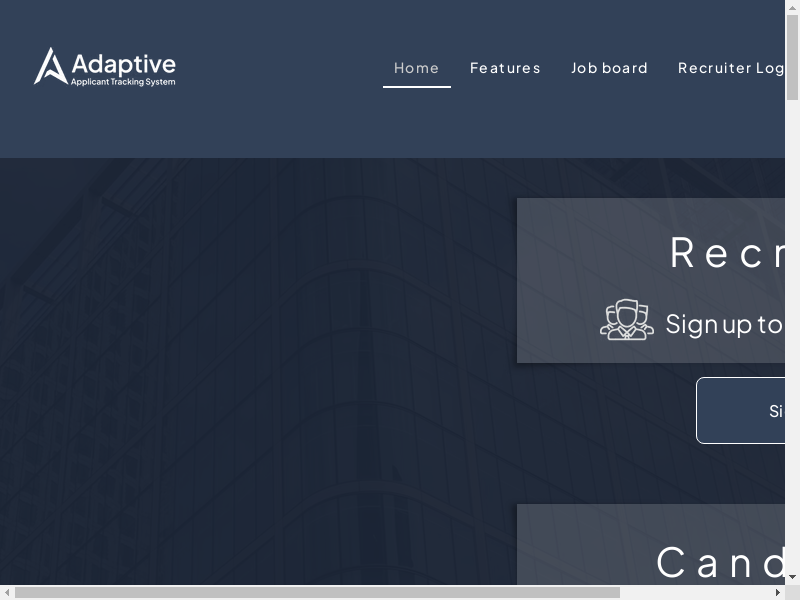Select Recruiter Login in navigation
Viewport: 800px width, 600px height.
pos(731,68)
